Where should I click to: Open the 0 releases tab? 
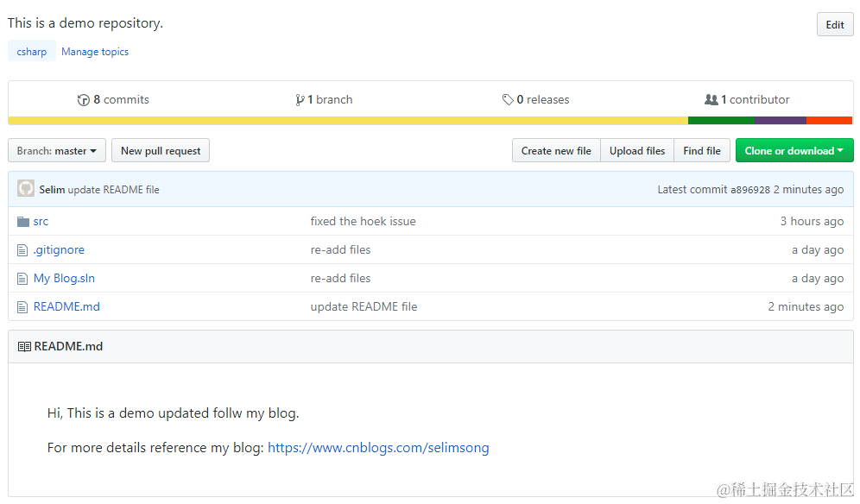(536, 100)
